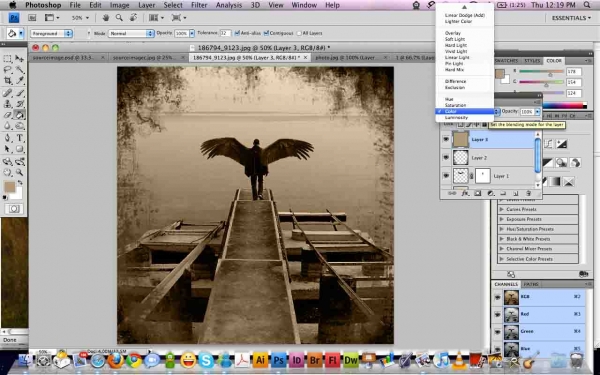600x375 pixels.
Task: Switch to the Paths tab
Action: pos(531,284)
